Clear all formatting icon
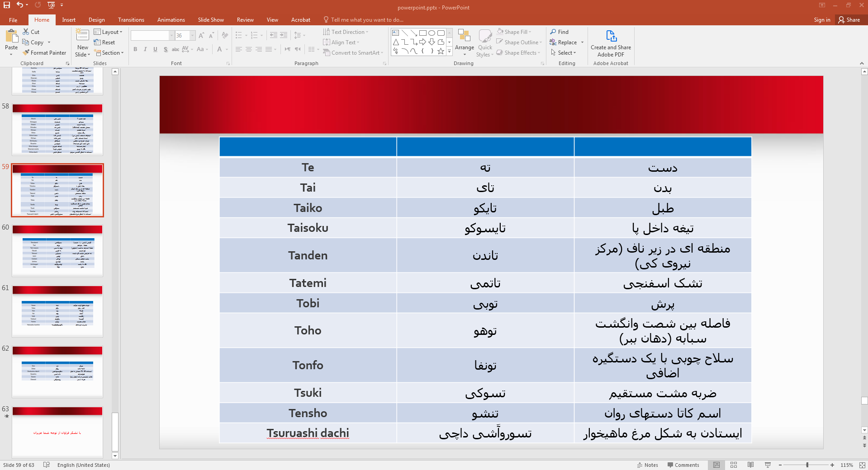868x470 pixels. (225, 35)
